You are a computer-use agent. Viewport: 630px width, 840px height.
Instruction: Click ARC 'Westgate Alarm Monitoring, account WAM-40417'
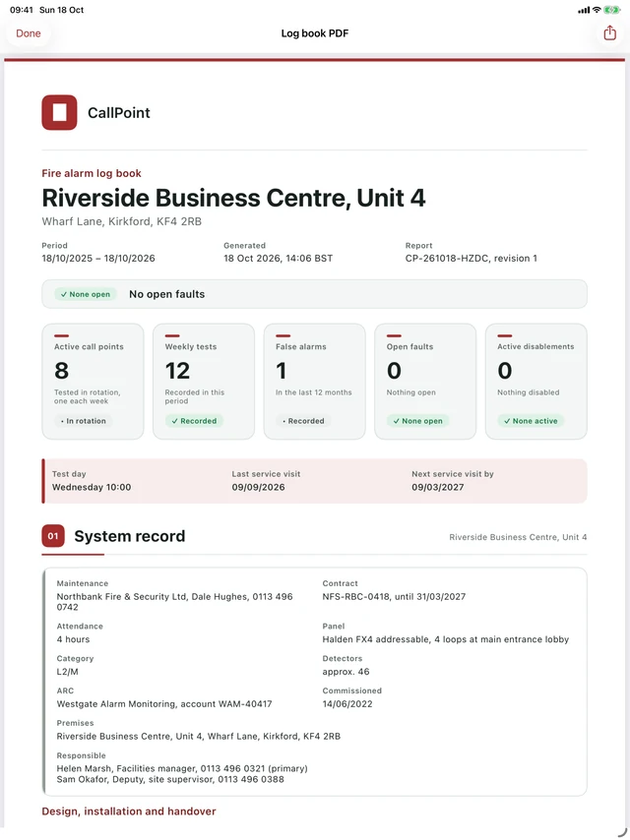pos(164,704)
